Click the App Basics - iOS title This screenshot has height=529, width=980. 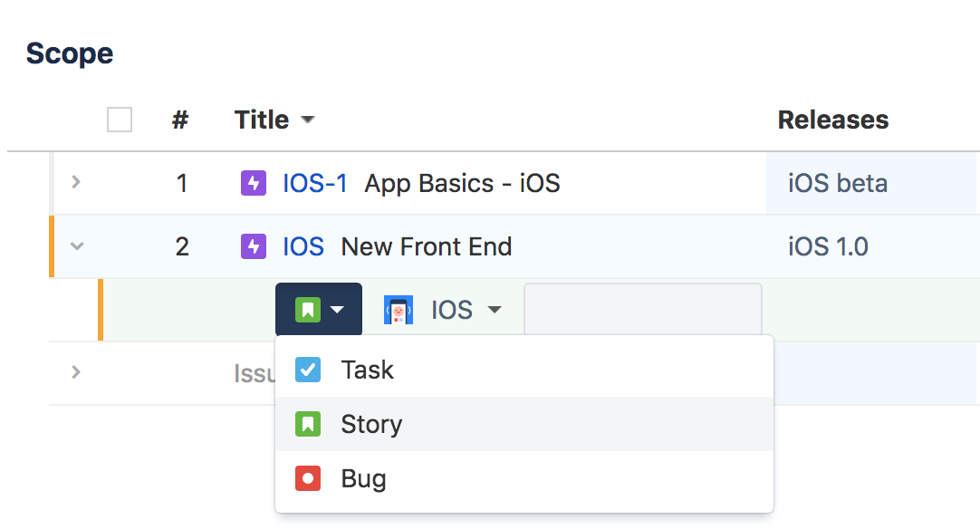click(x=462, y=183)
